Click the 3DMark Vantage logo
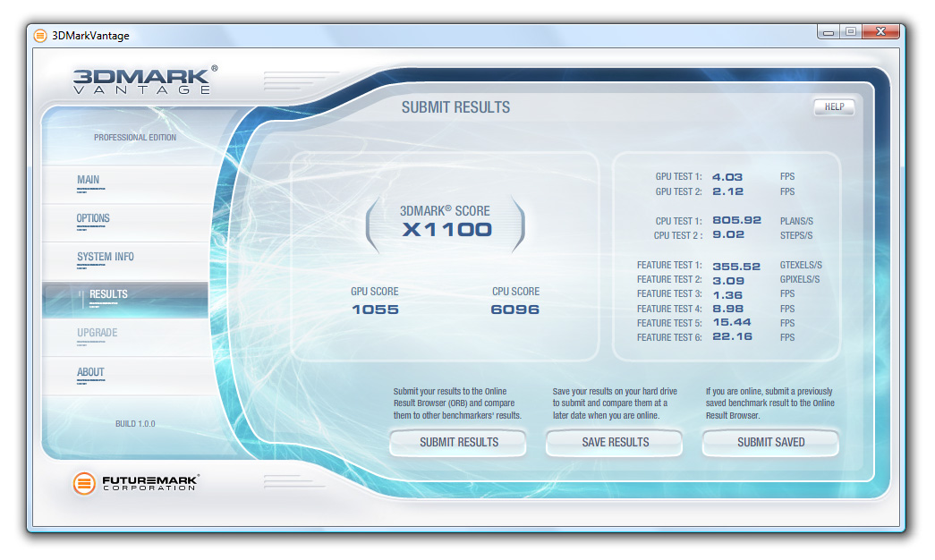The width and height of the screenshot is (935, 560). tap(143, 81)
